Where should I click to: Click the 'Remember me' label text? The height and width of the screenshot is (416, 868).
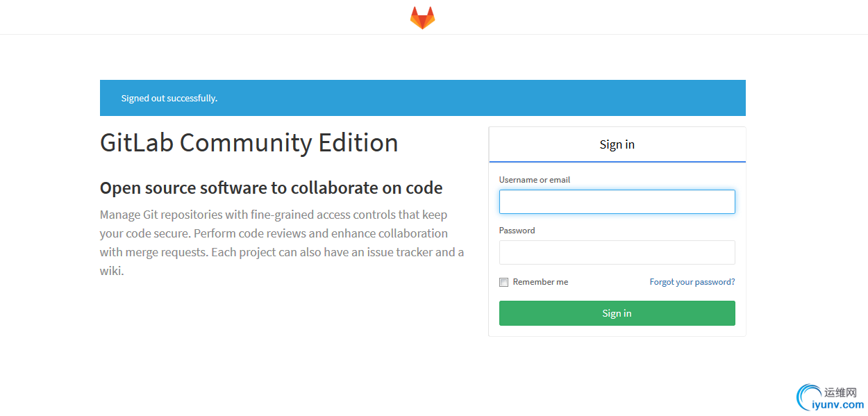540,282
